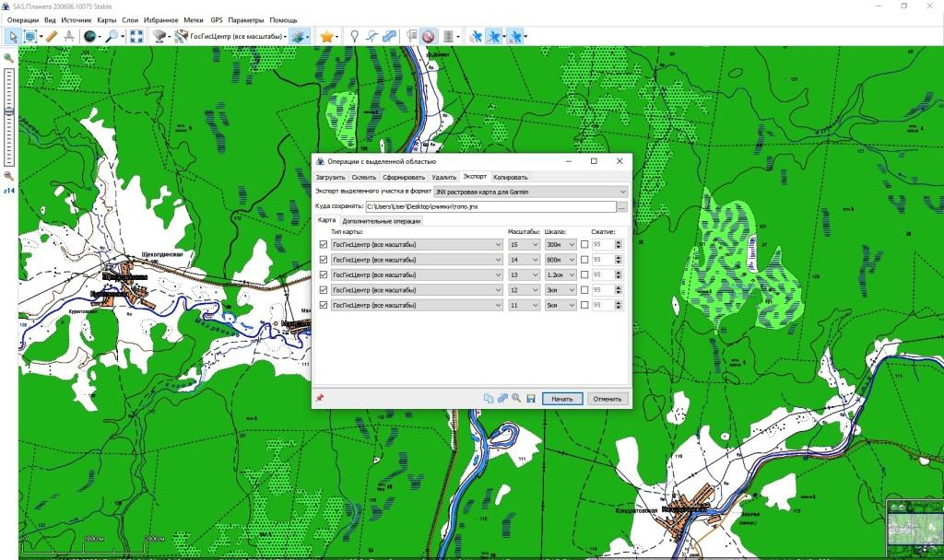Uncheck the first map row checkbox (scale 15)
Image resolution: width=944 pixels, height=560 pixels.
(323, 244)
